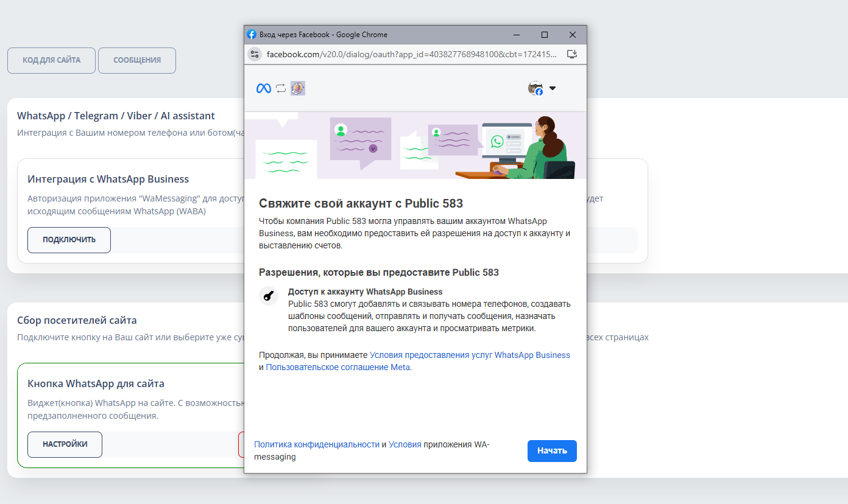848x504 pixels.
Task: Click heading Сбор посетителей сайта
Action: (77, 320)
